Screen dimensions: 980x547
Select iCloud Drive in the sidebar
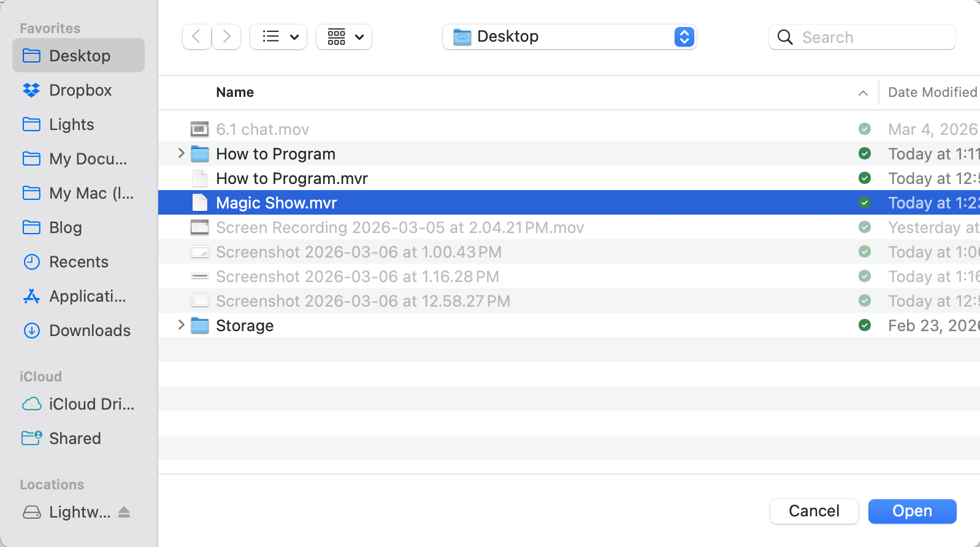(91, 404)
